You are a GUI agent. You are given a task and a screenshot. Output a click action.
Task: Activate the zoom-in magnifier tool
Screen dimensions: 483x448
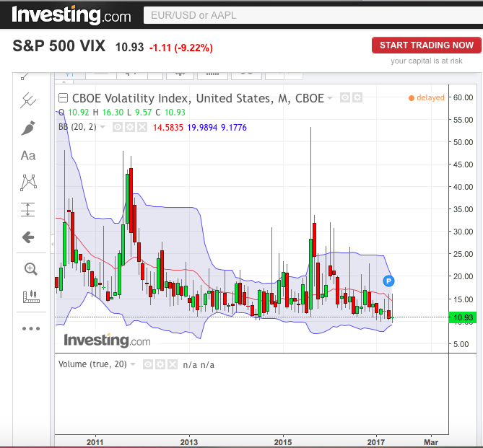coord(31,269)
